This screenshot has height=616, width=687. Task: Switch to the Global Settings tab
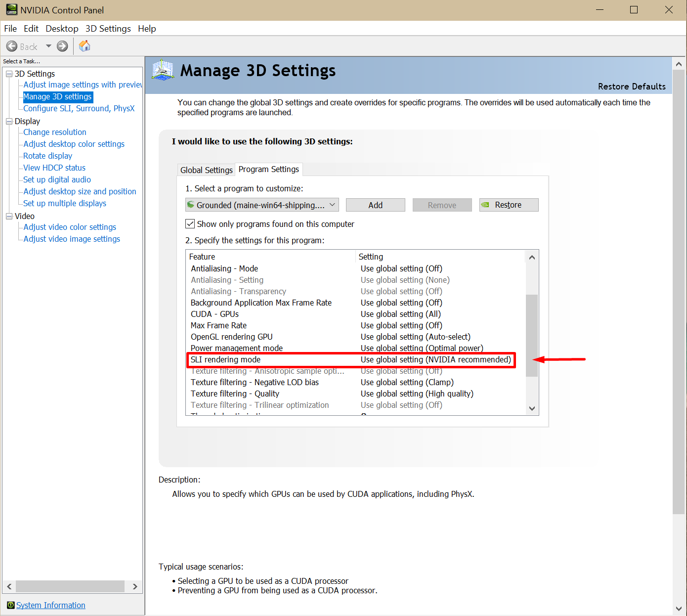[206, 170]
